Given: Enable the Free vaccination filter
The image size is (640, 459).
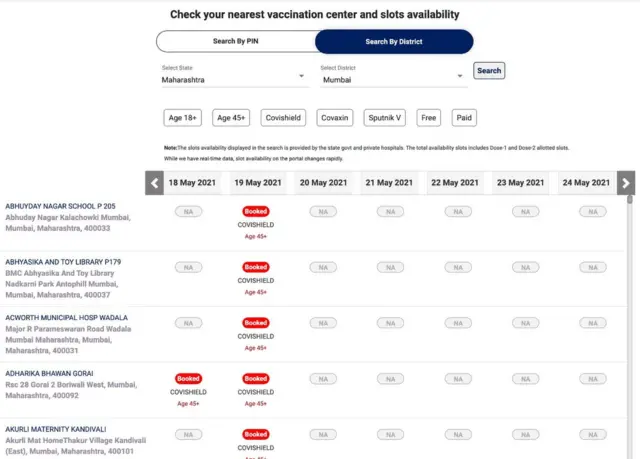Looking at the screenshot, I should pos(429,118).
